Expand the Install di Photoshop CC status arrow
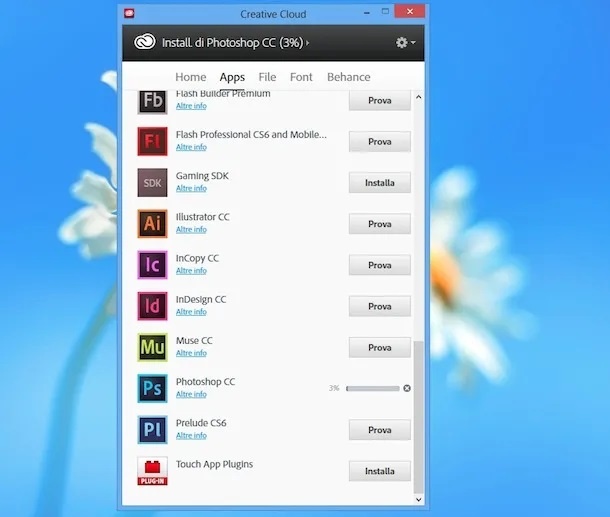The image size is (610, 517). tap(308, 42)
